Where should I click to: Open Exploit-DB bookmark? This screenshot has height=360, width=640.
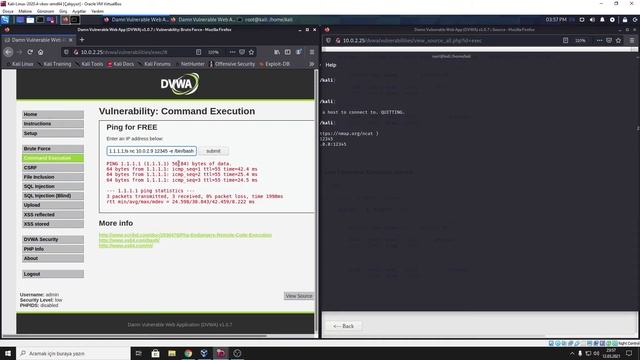point(275,64)
